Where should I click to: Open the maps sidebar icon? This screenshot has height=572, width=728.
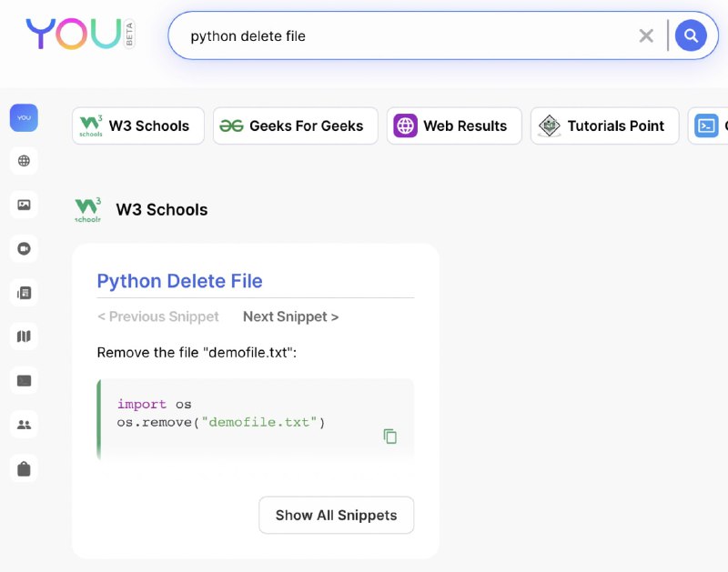24,336
